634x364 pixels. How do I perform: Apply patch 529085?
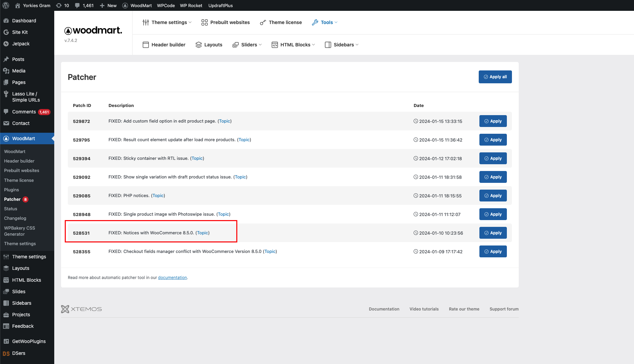(x=493, y=196)
